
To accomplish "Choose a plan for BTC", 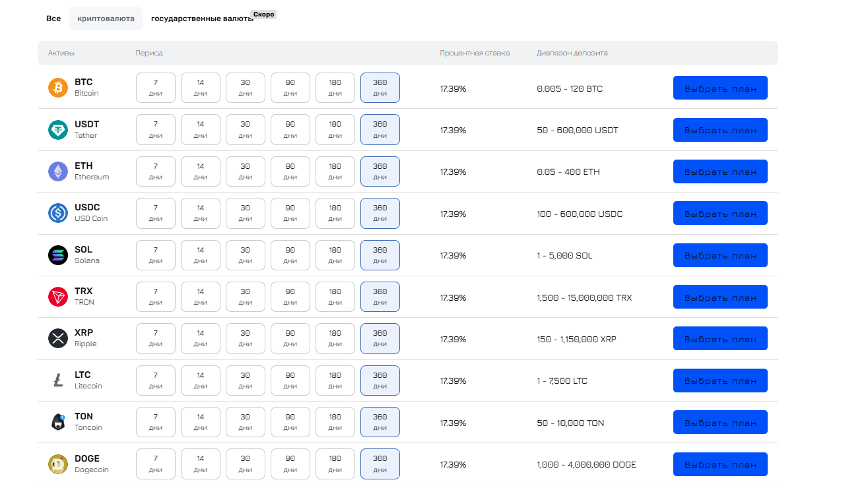I will pos(720,88).
